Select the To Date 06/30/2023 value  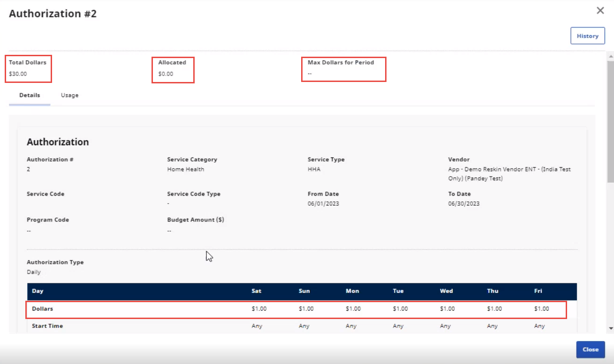tap(463, 204)
